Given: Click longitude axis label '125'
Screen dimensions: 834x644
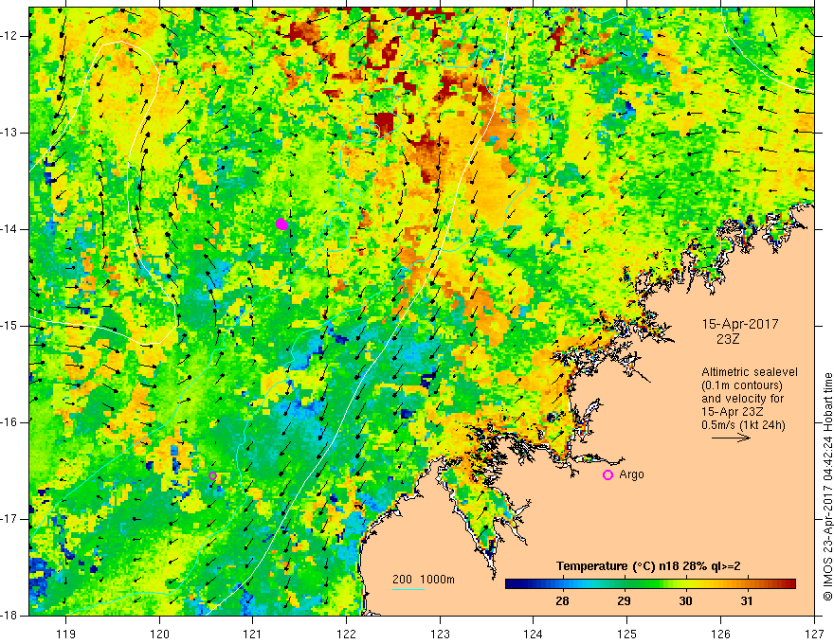Looking at the screenshot, I should click(x=627, y=634).
